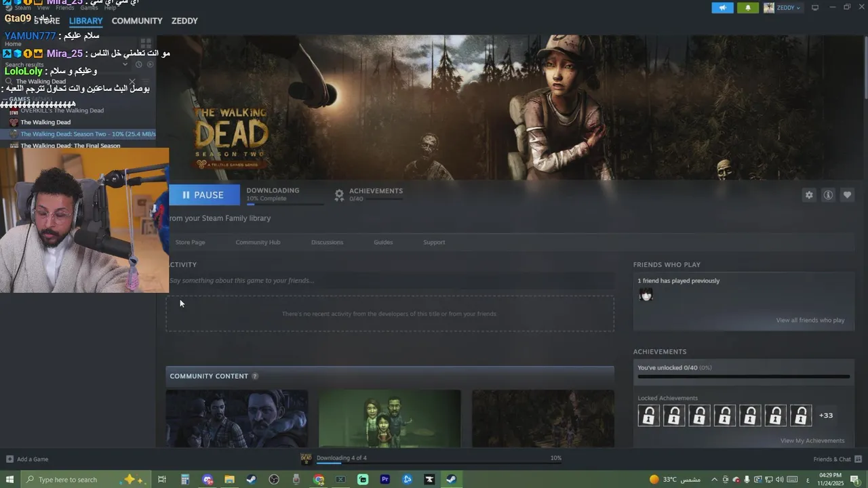Add game to favorites heart icon
The height and width of the screenshot is (488, 868).
click(x=847, y=195)
